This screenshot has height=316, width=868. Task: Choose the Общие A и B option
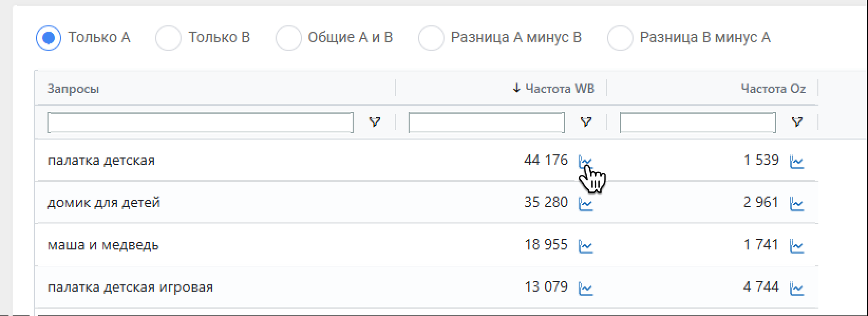pos(288,38)
